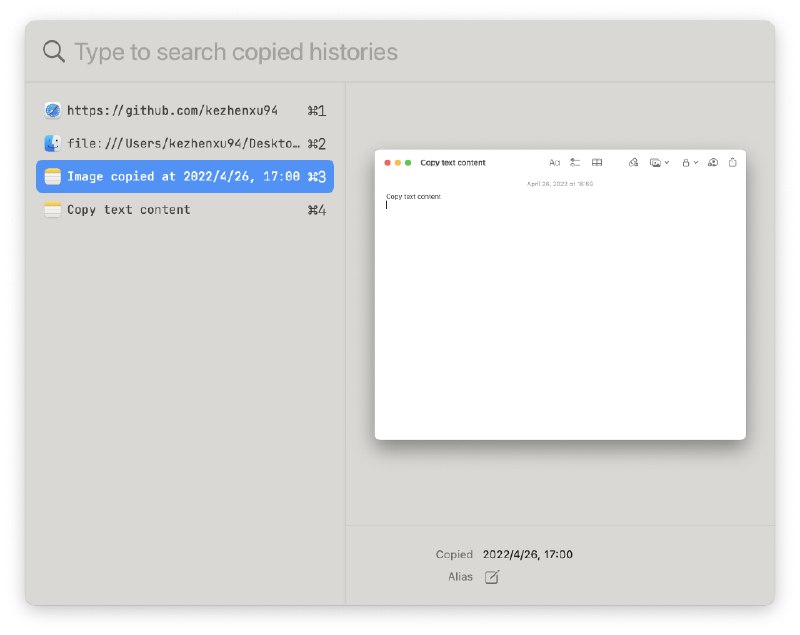Open the Alias edit pencil icon
Viewport: 800px width, 635px height.
[492, 577]
